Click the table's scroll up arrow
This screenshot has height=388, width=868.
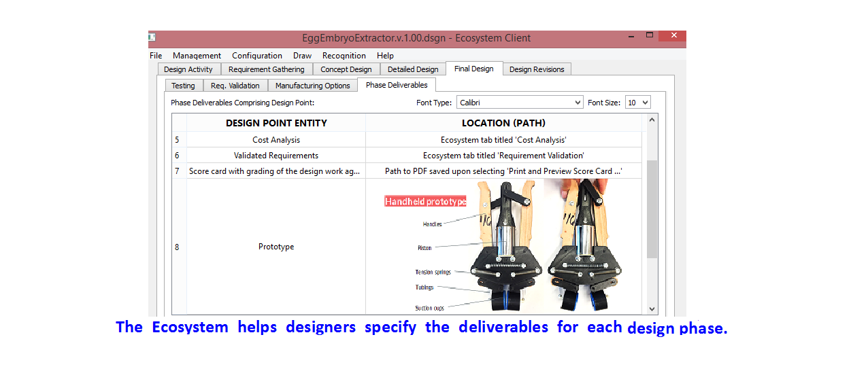652,120
